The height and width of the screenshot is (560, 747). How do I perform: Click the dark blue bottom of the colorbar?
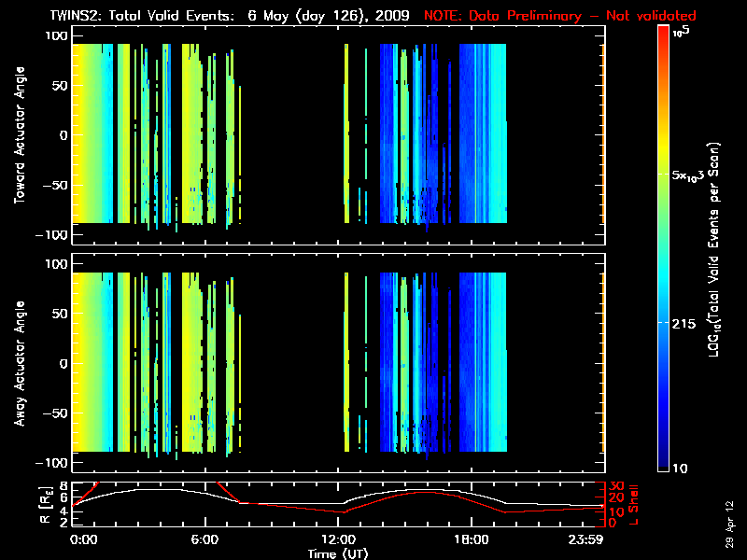pyautogui.click(x=664, y=462)
